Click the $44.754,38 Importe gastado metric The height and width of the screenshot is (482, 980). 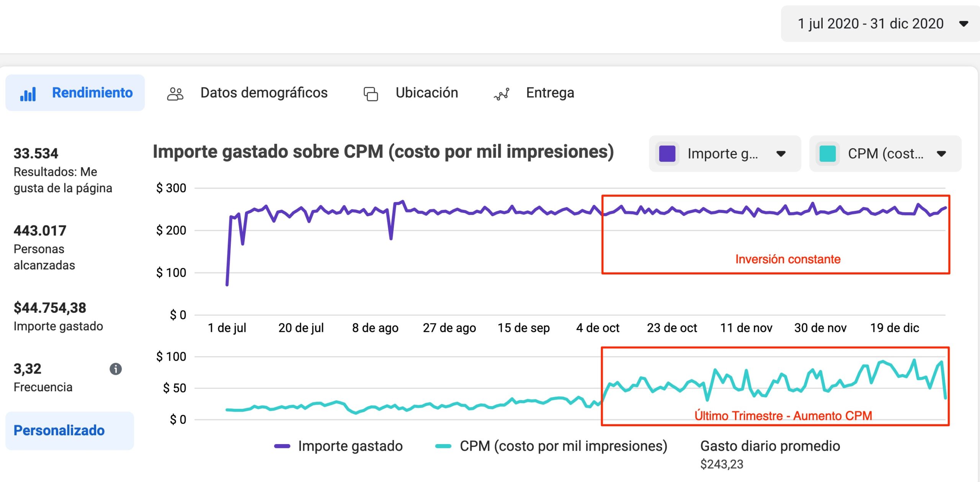click(x=50, y=308)
